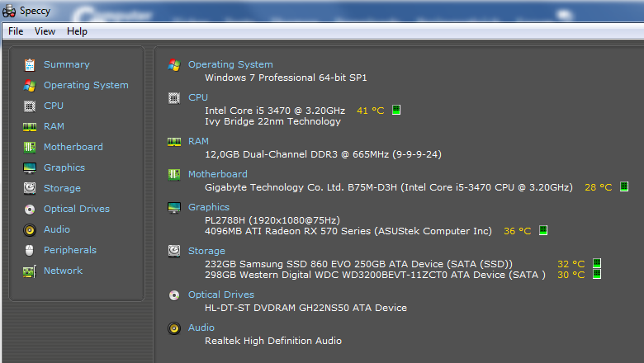
Task: Click the RAM stick icon in sidebar
Action: click(30, 127)
